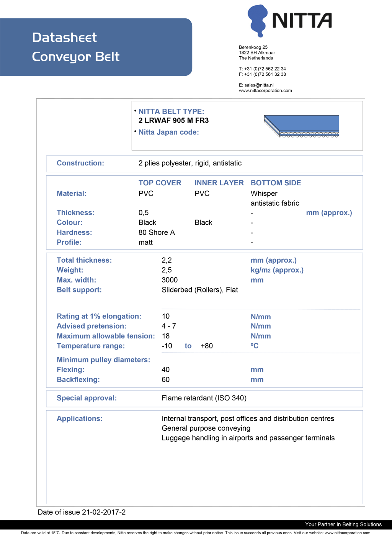392x536 pixels.
Task: Select the 'Conveyor Belt' title line
Action: click(76, 57)
